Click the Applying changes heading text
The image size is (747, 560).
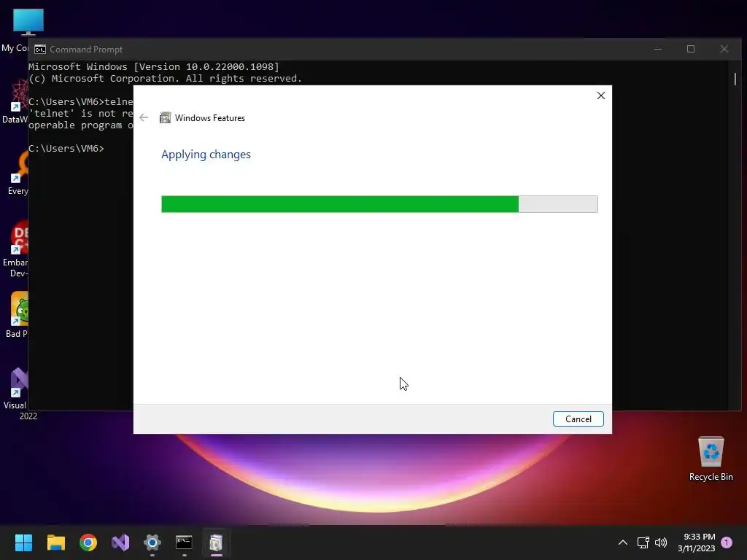[x=206, y=155]
